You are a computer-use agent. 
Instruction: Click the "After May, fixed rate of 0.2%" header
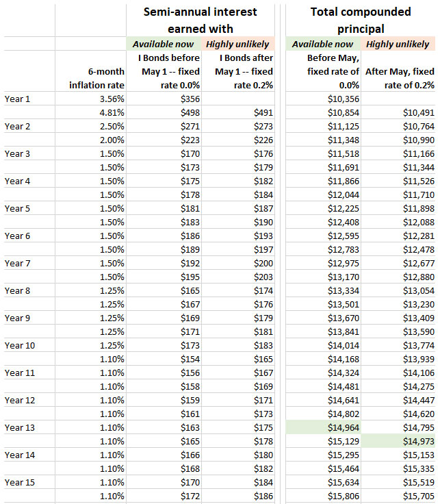click(x=399, y=77)
